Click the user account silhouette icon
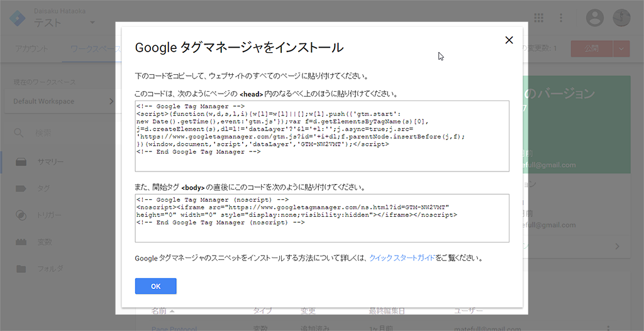Image resolution: width=644 pixels, height=331 pixels. point(595,18)
